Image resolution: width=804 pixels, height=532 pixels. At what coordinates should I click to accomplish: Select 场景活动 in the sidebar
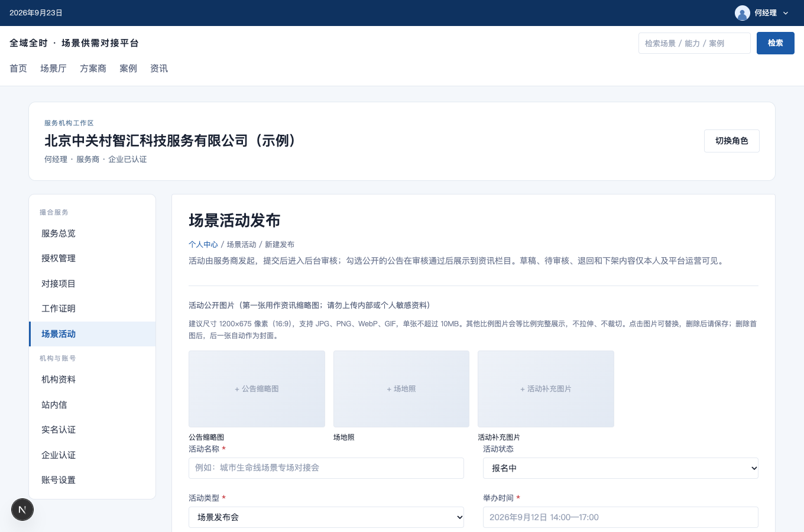[x=92, y=334]
